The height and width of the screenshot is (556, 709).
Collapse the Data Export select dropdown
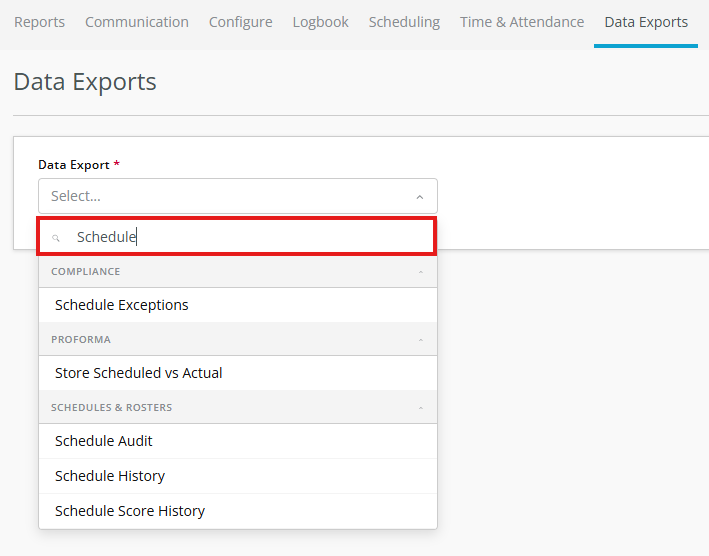[x=238, y=196]
